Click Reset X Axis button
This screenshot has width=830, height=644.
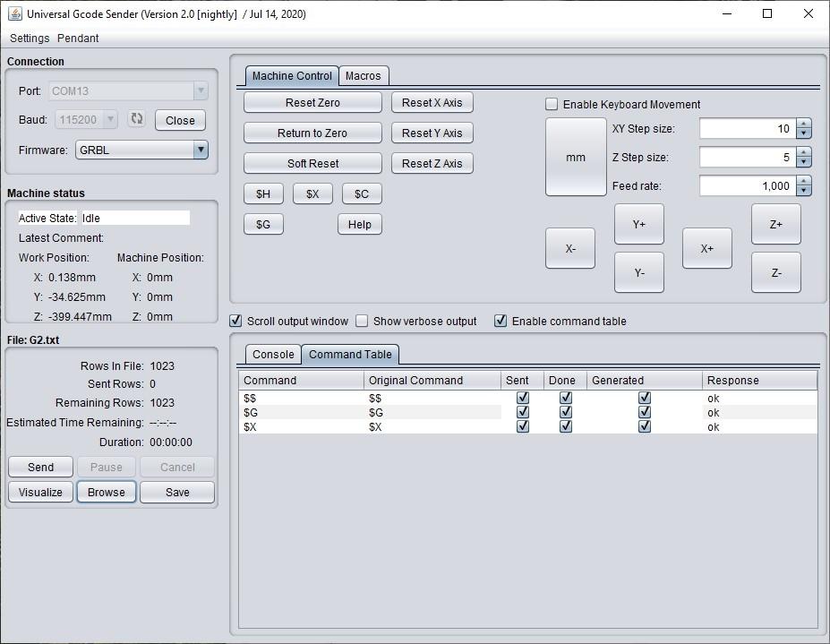(x=432, y=103)
